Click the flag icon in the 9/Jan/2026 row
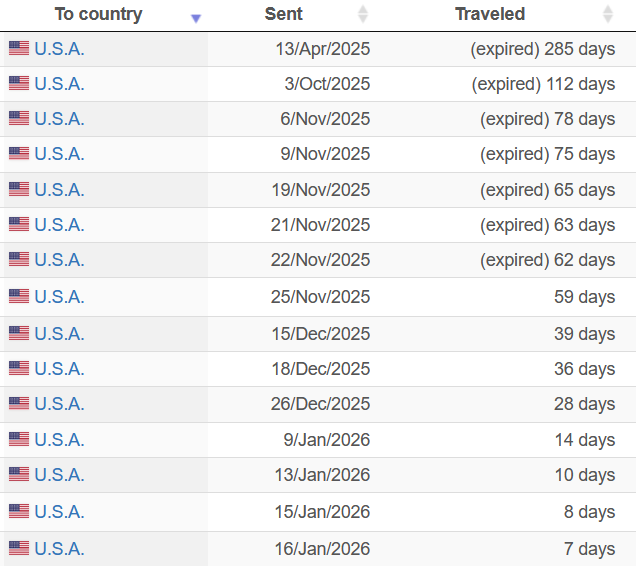The image size is (636, 566). [x=19, y=439]
